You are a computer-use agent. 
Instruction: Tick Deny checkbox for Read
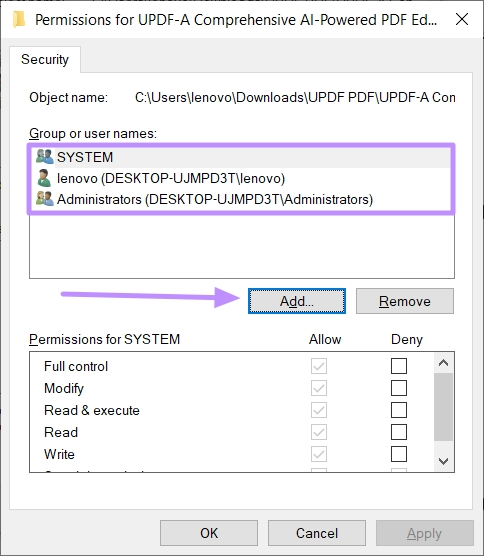pyautogui.click(x=399, y=432)
